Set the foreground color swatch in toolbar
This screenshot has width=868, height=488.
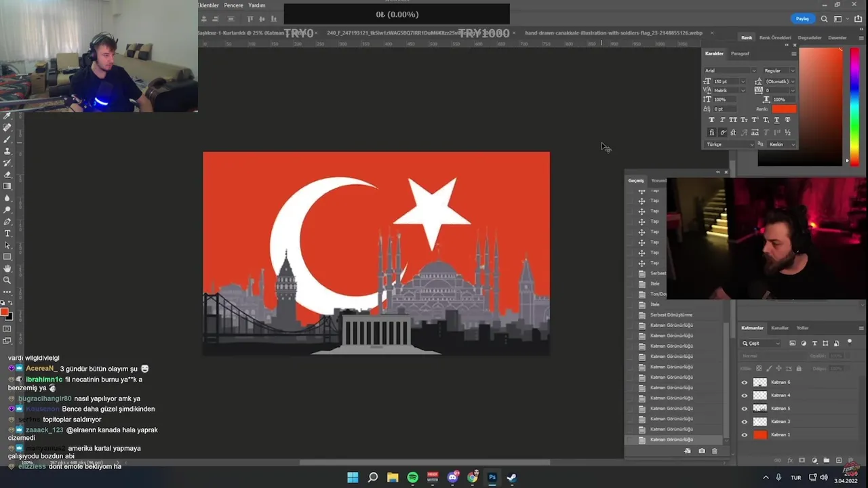tap(4, 312)
